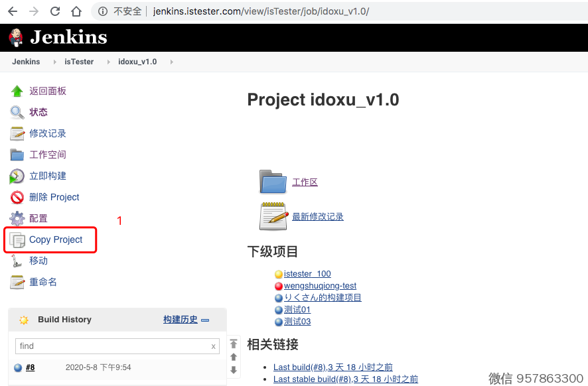
Task: Click the red Delete Project icon
Action: point(17,197)
